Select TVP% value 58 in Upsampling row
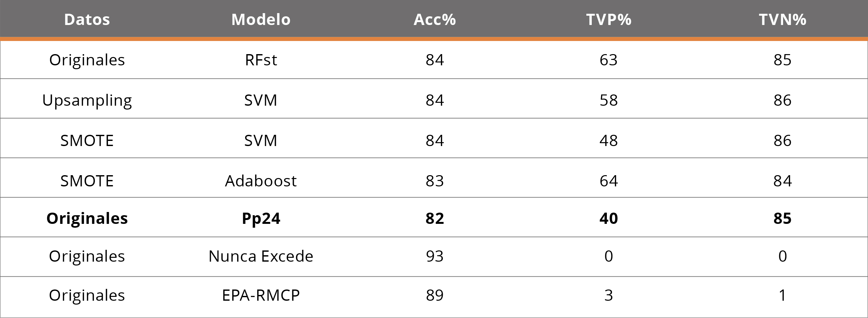 (608, 100)
